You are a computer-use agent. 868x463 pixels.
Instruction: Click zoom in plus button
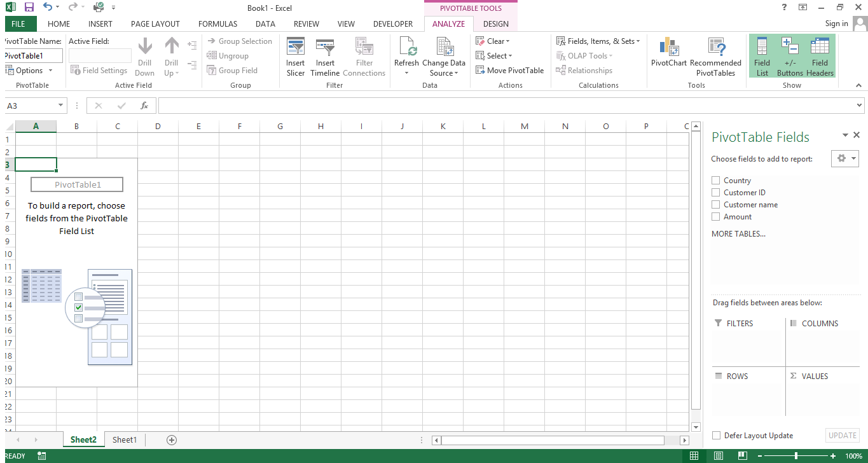pyautogui.click(x=832, y=456)
